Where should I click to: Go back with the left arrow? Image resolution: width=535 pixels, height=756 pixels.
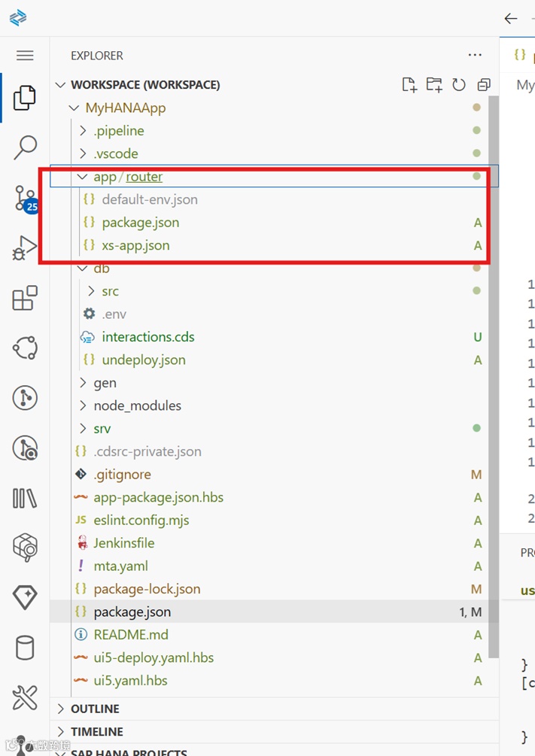pos(510,18)
